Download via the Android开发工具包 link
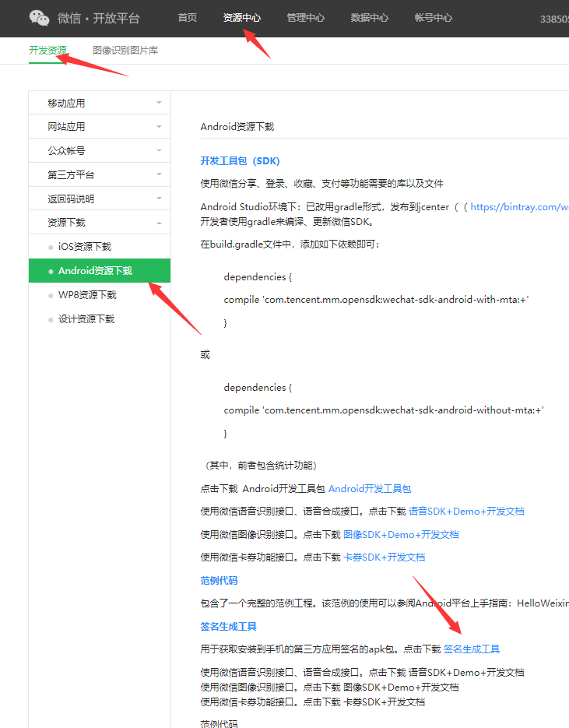 point(370,489)
